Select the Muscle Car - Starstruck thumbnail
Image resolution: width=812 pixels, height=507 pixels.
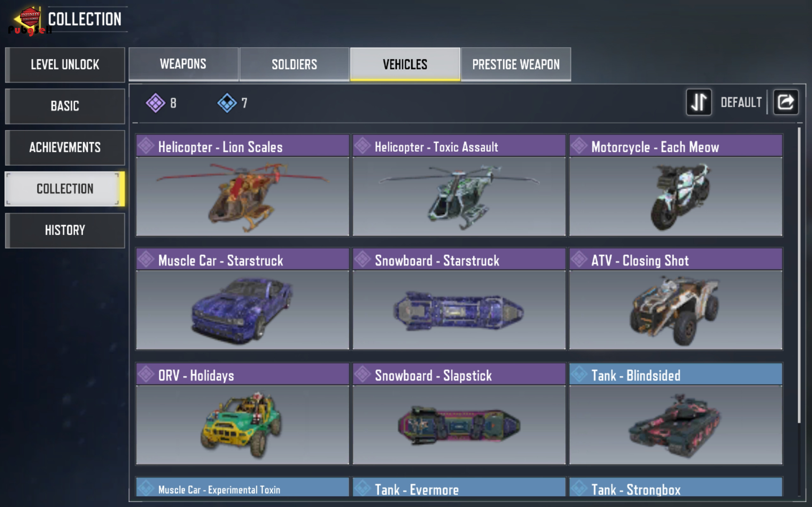point(242,310)
